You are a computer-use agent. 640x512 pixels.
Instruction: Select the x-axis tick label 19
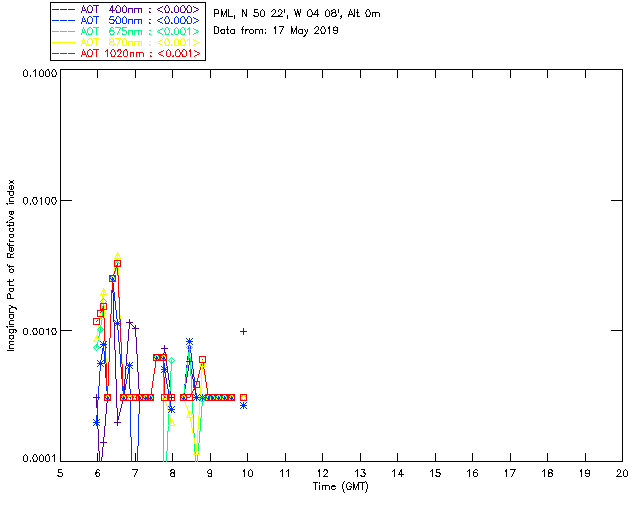pyautogui.click(x=585, y=473)
